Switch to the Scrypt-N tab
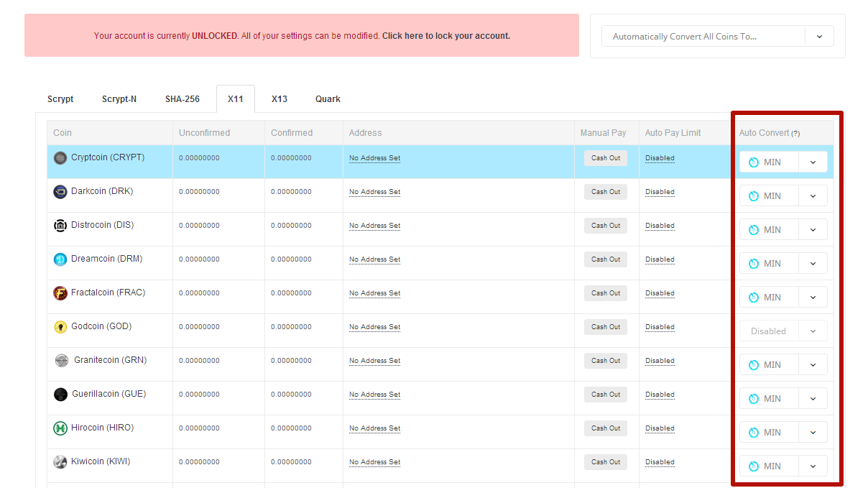This screenshot has width=868, height=488. click(x=119, y=99)
